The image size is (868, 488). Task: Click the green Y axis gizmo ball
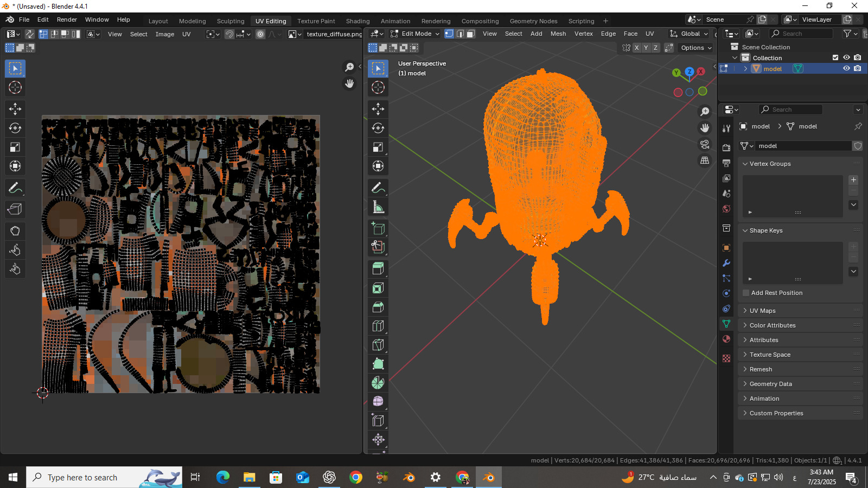tap(676, 73)
